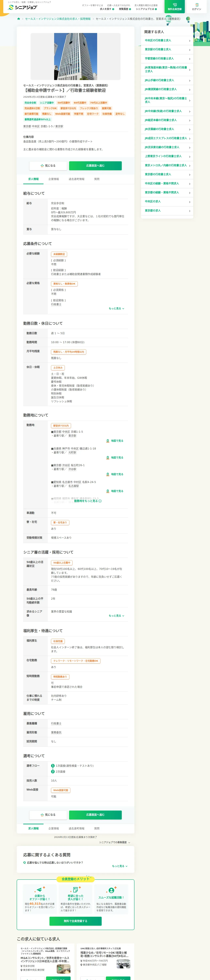Open map for 名古屋市 名駅 location
210x980 pixels.
(x=115, y=491)
